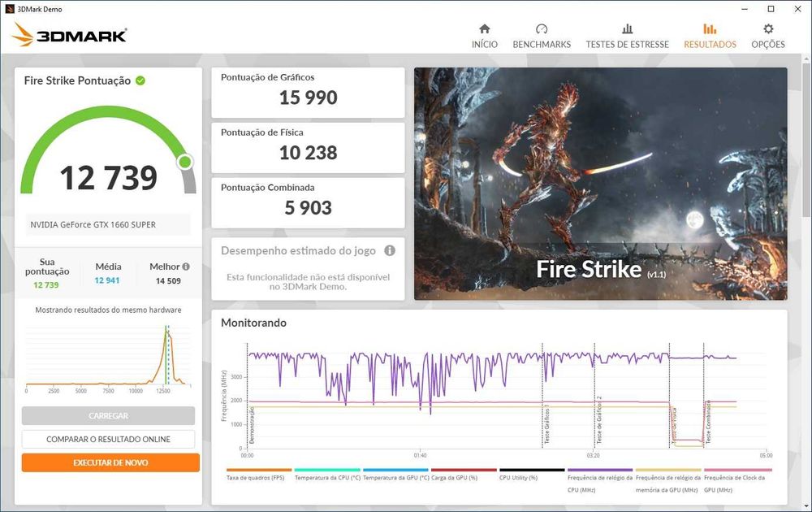Click the bar chart icon above TESTES DE ESTRESSE
The height and width of the screenshot is (512, 812).
point(627,28)
